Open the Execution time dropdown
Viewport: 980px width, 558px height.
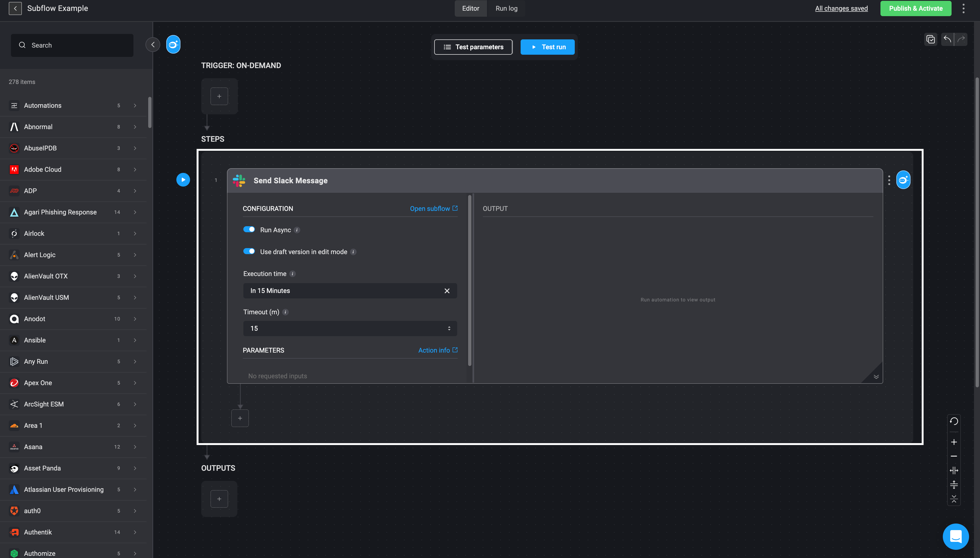[350, 291]
